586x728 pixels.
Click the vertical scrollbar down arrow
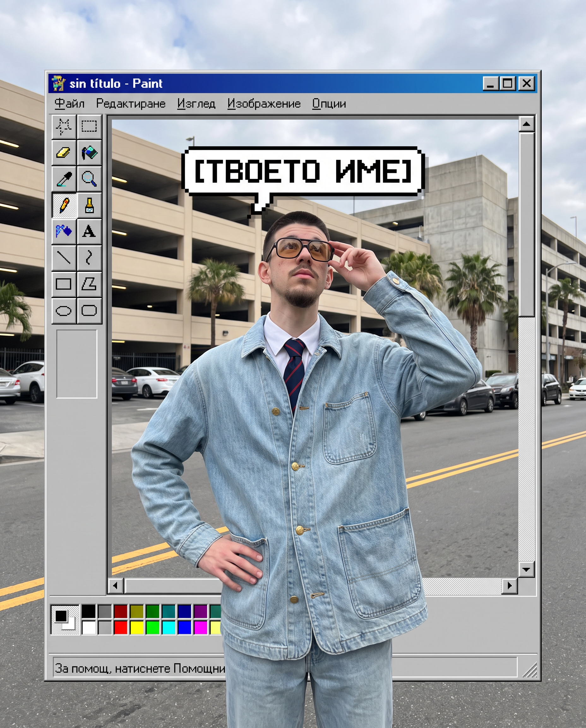click(x=526, y=570)
